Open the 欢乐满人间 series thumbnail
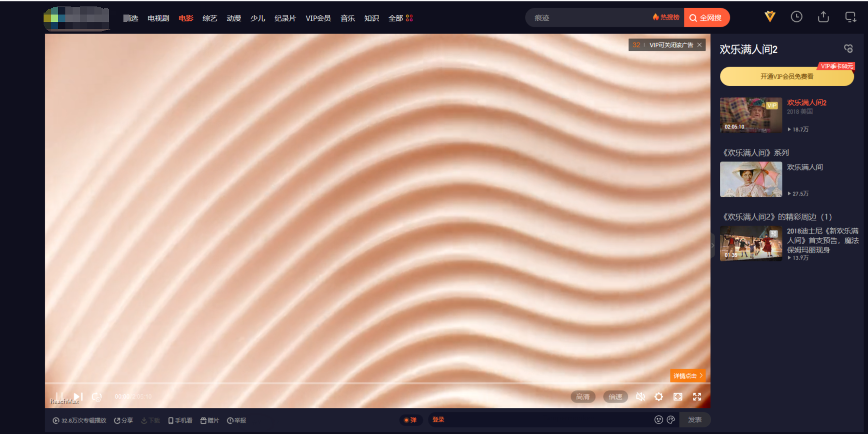Screen dimensions: 868x434 [751, 179]
